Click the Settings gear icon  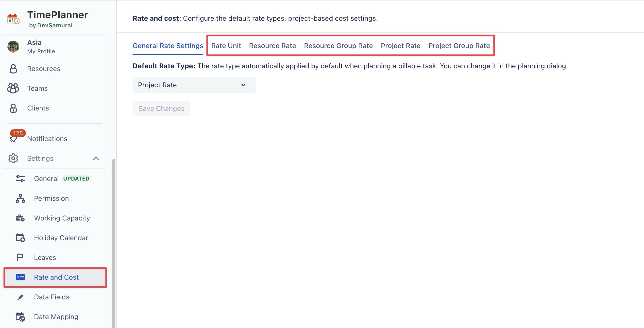pyautogui.click(x=13, y=158)
